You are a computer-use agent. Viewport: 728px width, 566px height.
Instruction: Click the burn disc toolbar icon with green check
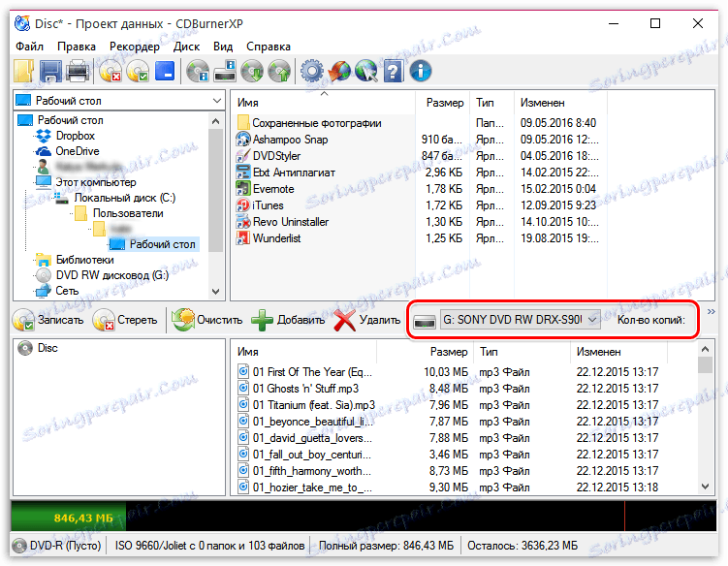[138, 72]
